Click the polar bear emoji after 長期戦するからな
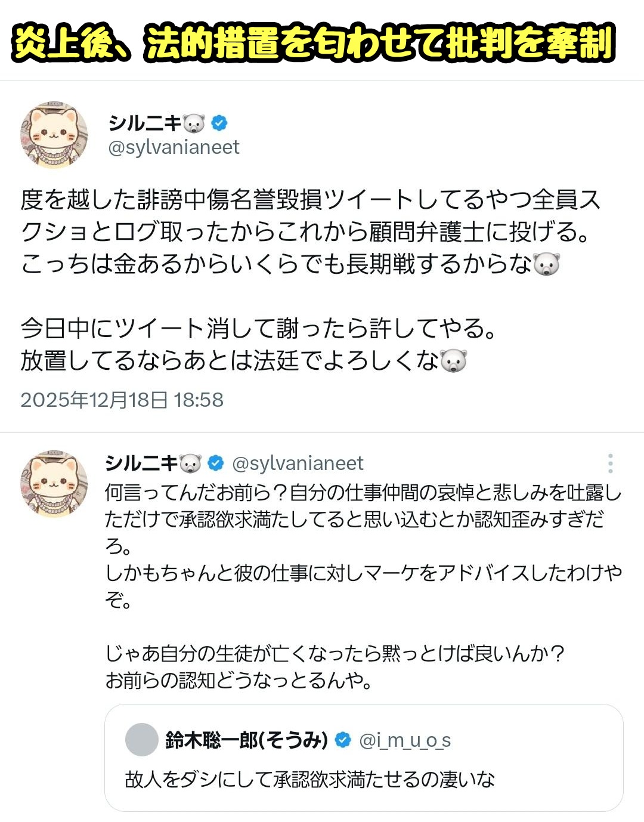 (546, 264)
